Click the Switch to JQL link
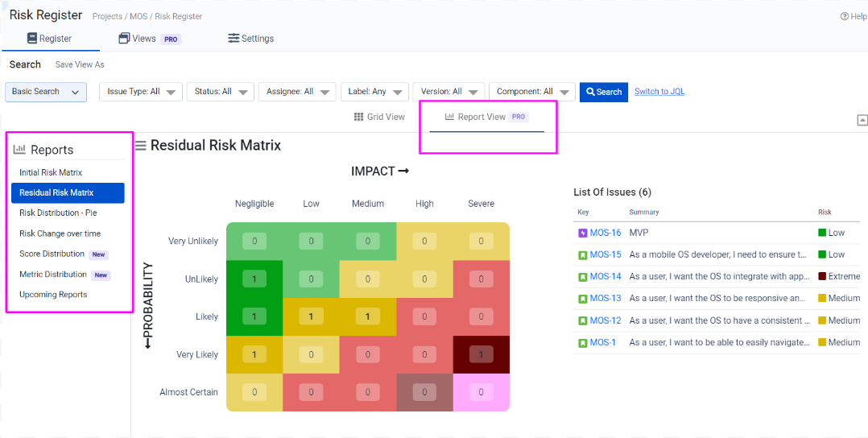 pyautogui.click(x=659, y=92)
